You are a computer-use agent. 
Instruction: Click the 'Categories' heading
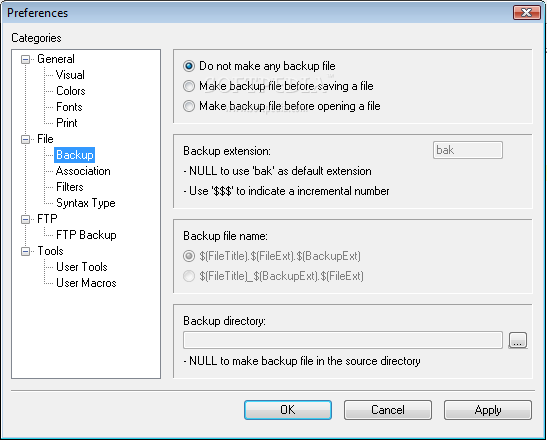point(36,38)
